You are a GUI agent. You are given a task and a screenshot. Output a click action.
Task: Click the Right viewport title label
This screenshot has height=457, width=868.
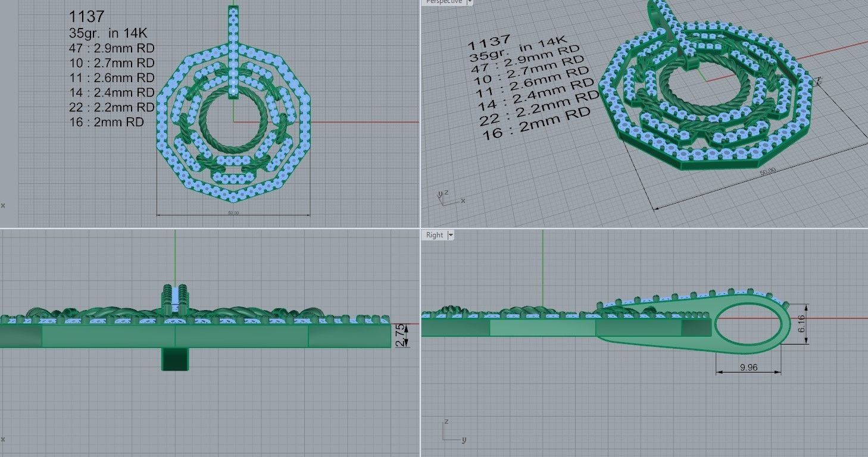[x=435, y=235]
